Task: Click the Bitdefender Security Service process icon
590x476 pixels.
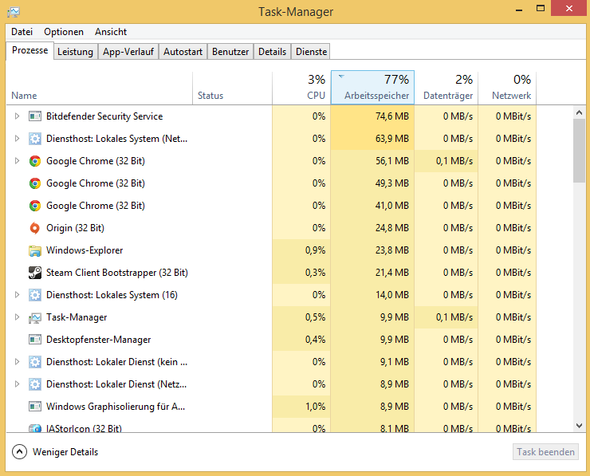Action: point(35,116)
